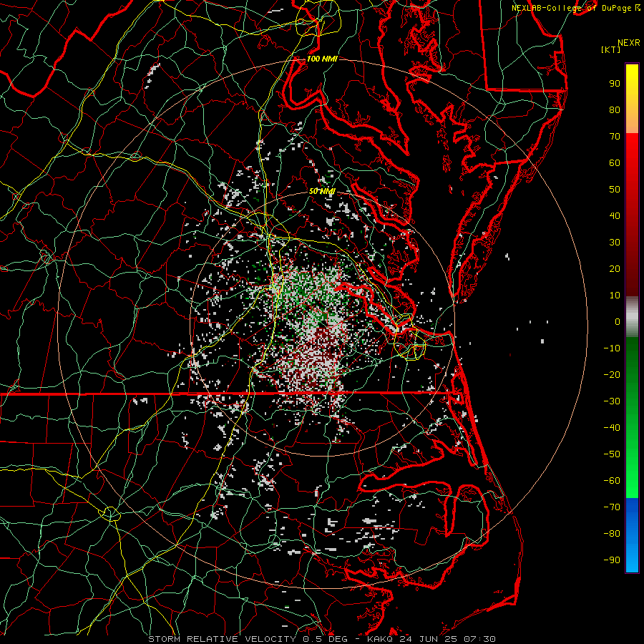Click the '[KT]' units label above the scale

[611, 49]
